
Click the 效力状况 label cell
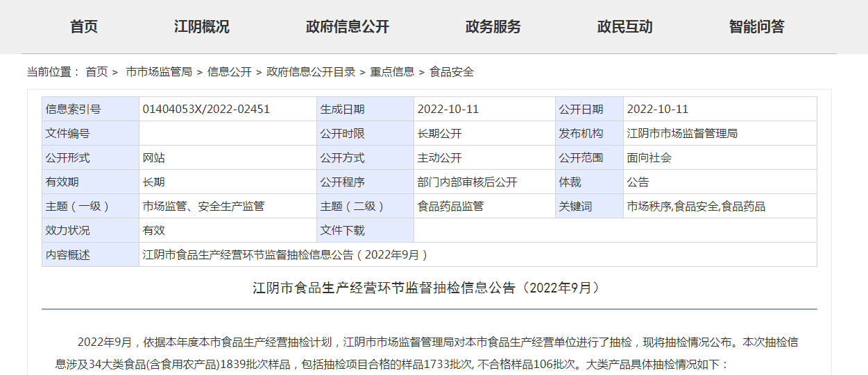(x=91, y=230)
